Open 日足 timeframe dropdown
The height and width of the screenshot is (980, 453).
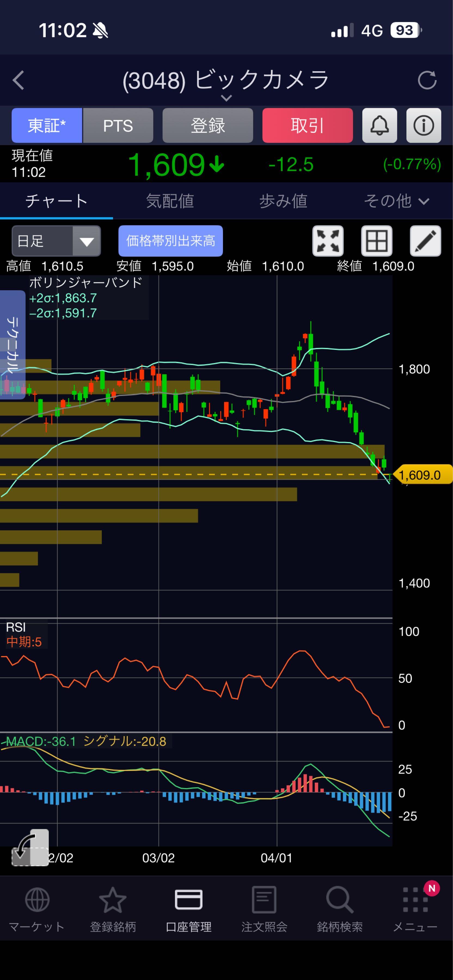(x=56, y=241)
